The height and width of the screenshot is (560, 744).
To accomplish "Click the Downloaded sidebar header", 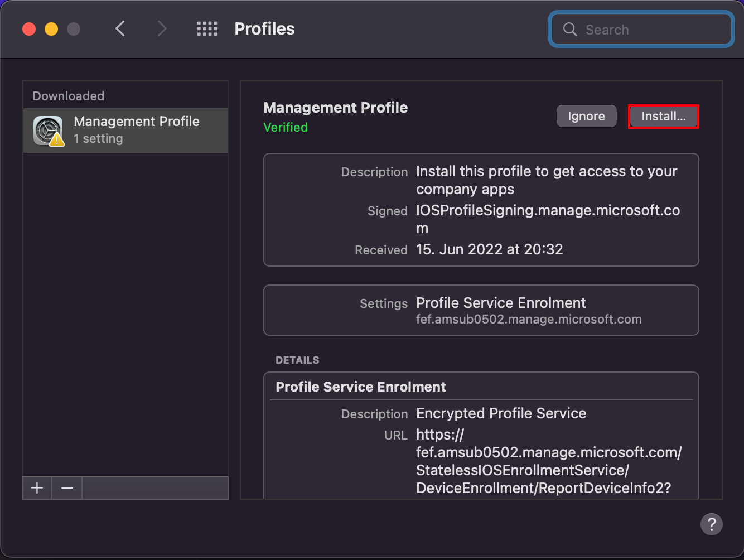I will coord(68,96).
